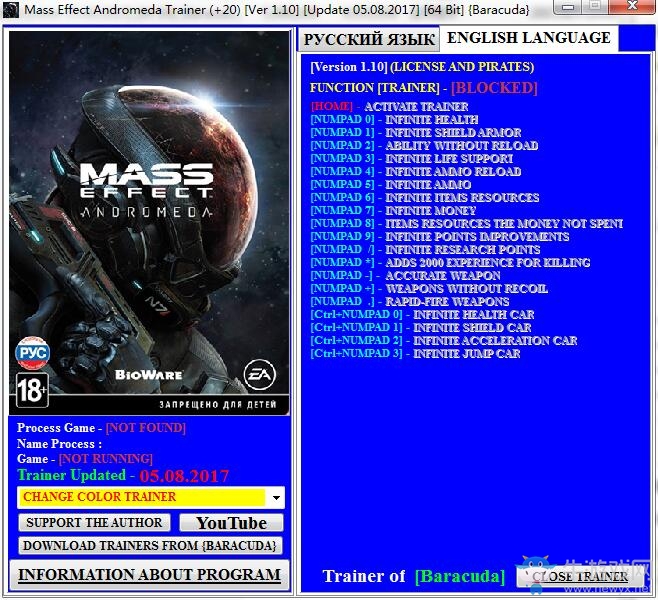Open the CHANGE COLOR TRAINER dropdown arrow
The height and width of the screenshot is (600, 658).
[276, 498]
